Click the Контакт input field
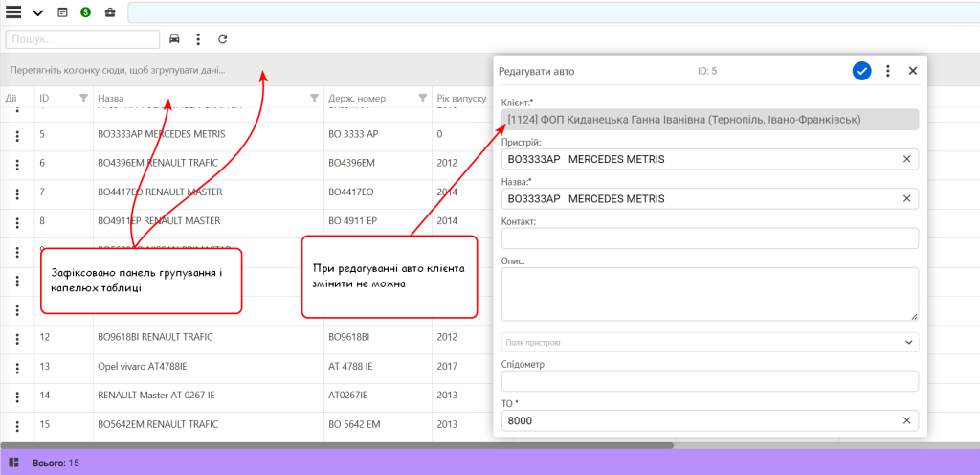Image resolution: width=980 pixels, height=475 pixels. coord(710,238)
